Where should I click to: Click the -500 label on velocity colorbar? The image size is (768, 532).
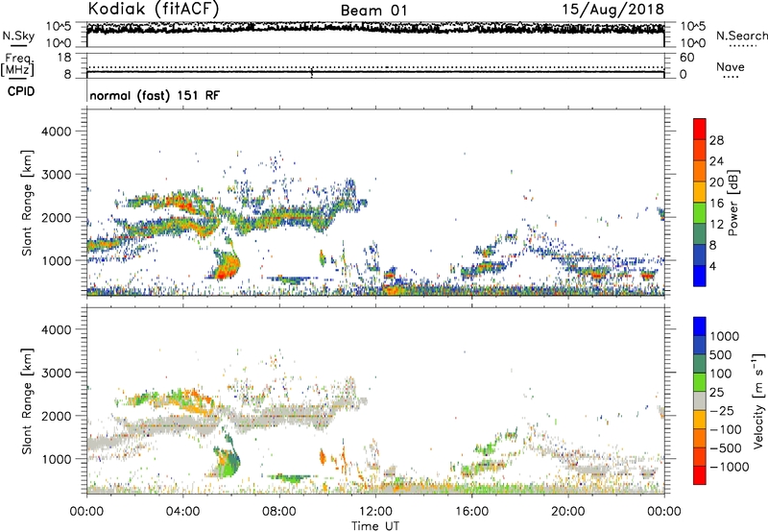pyautogui.click(x=726, y=447)
